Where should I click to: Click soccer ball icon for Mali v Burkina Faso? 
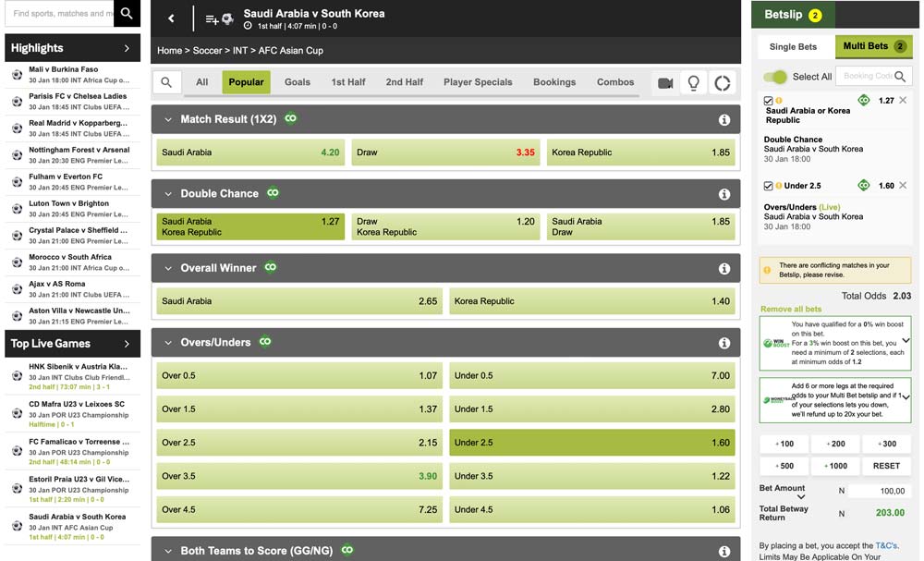[17, 75]
